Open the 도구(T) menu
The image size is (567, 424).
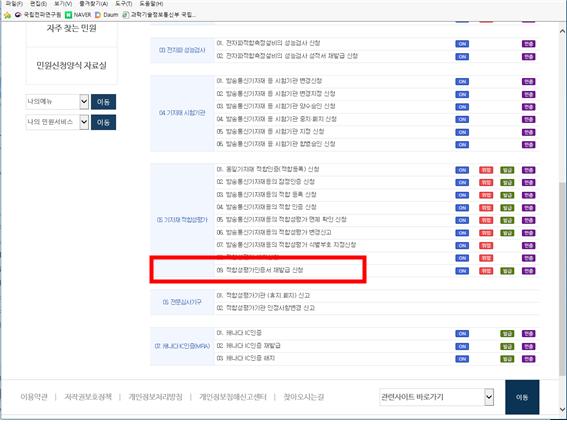[124, 4]
